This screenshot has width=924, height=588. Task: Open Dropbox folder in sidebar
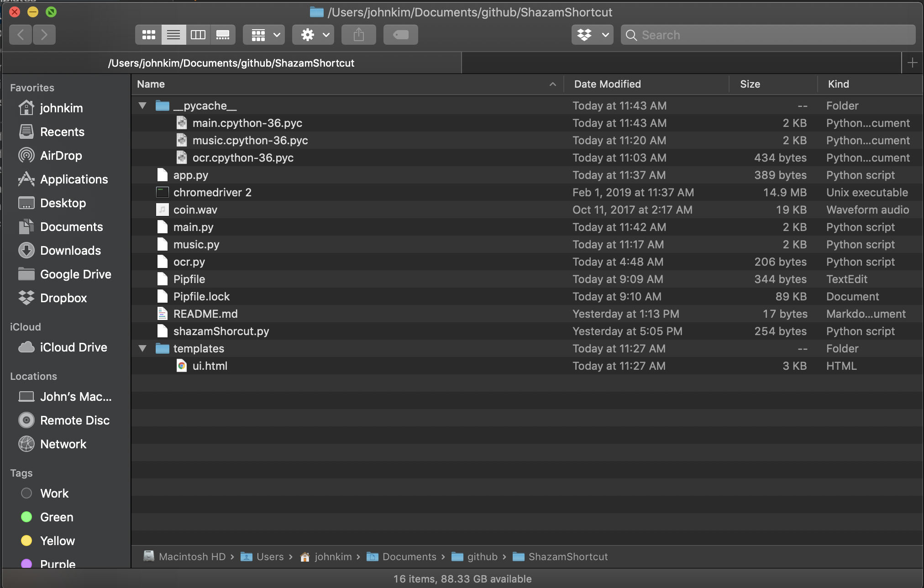coord(63,298)
